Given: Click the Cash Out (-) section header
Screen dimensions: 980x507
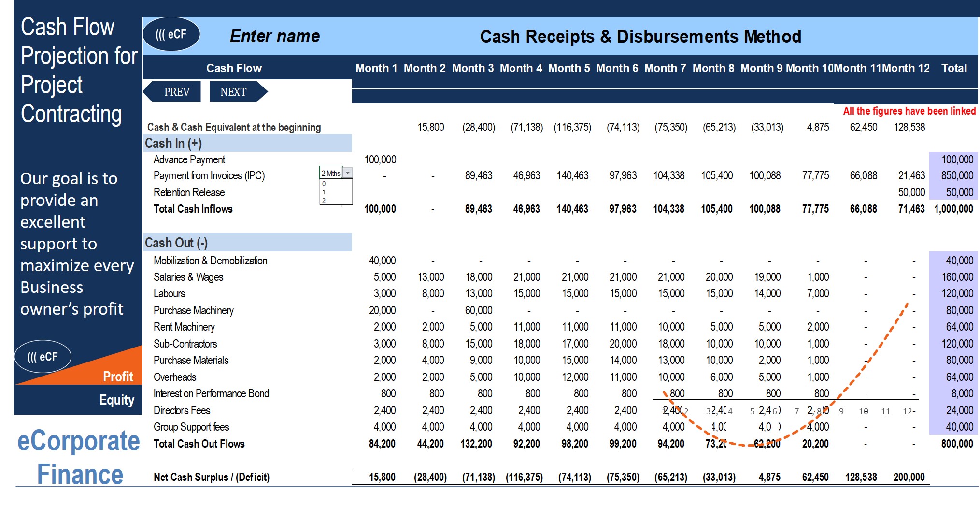Looking at the screenshot, I should click(247, 243).
